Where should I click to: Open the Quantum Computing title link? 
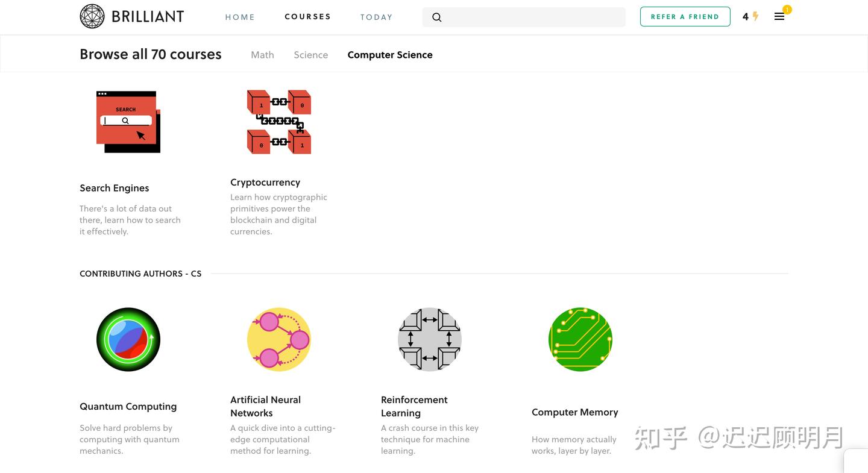[x=128, y=407]
